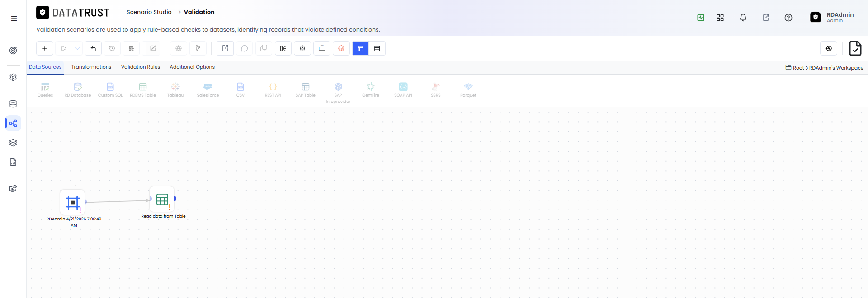Viewport: 868px width, 298px height.
Task: Click the header external link icon
Action: tap(766, 18)
